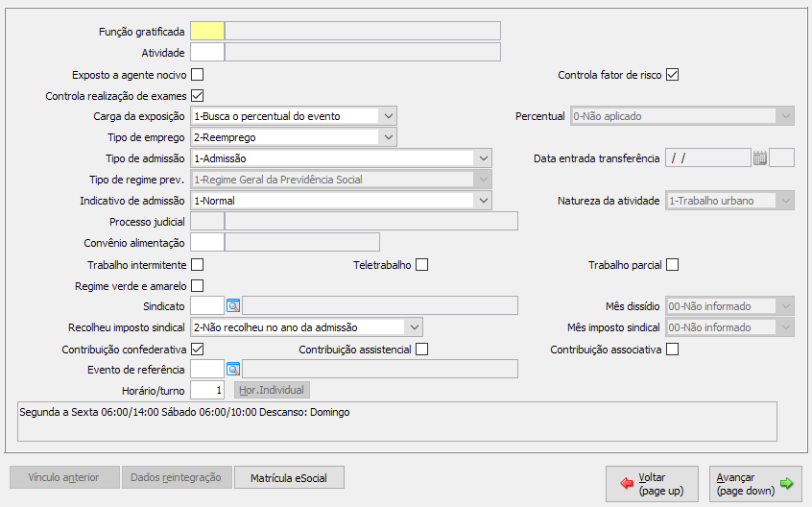Open Sindicato lookup search icon
The height and width of the screenshot is (507, 812).
233,306
